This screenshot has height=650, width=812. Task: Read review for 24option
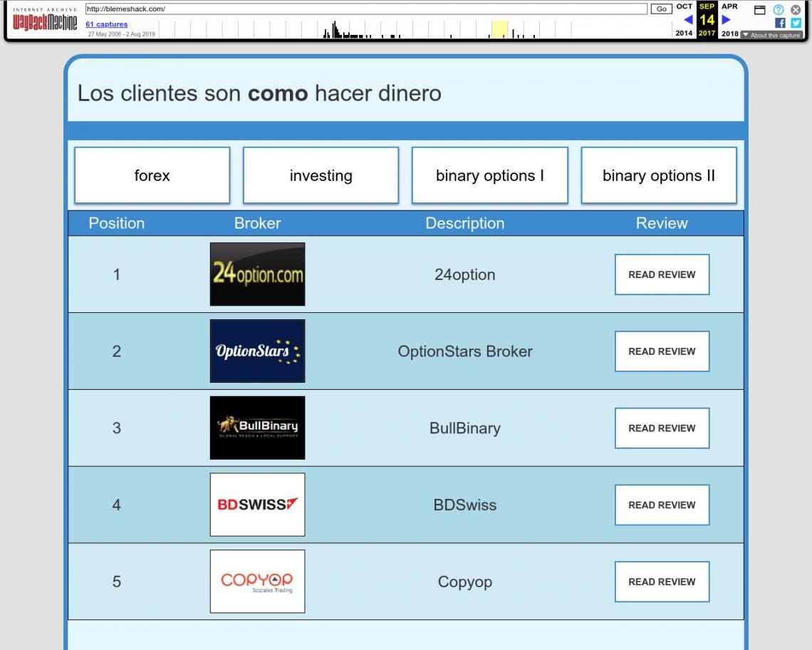(662, 274)
